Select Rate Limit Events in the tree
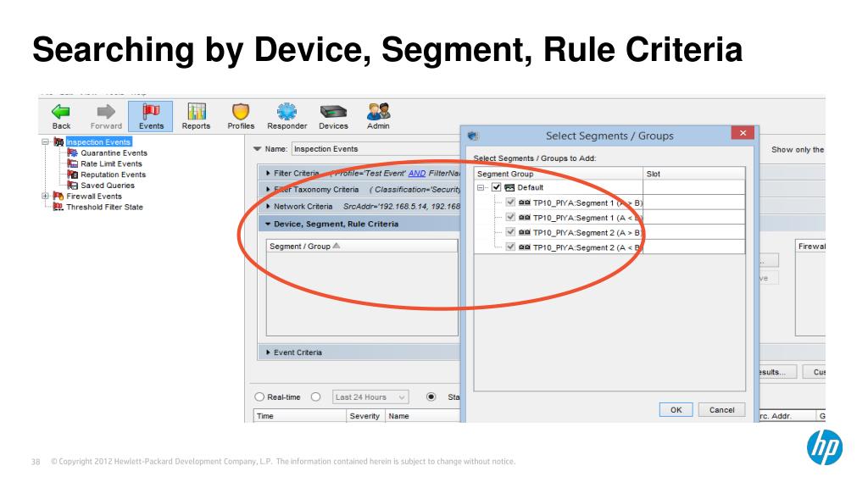The image size is (868, 488). 111,164
